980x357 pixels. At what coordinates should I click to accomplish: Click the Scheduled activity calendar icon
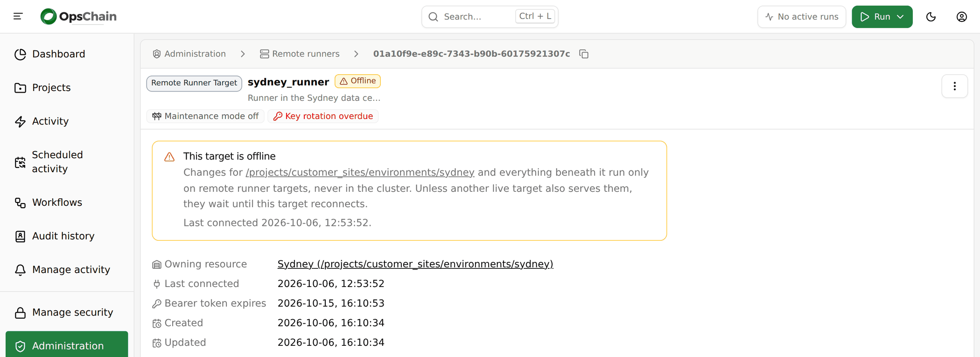coord(20,162)
